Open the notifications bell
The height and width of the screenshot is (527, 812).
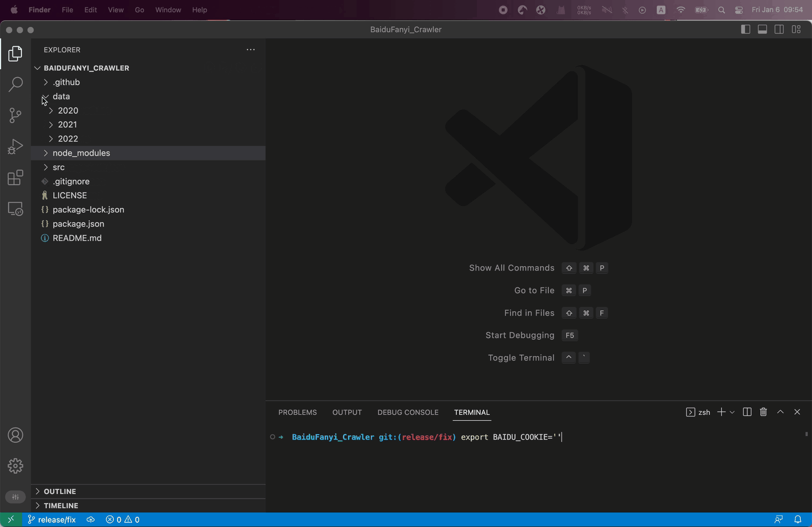[x=798, y=519]
